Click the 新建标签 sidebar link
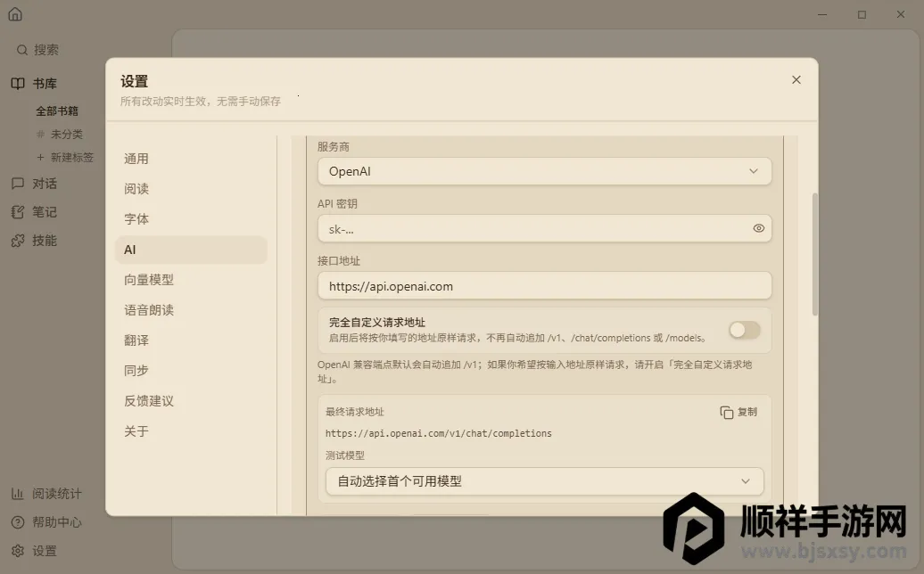The height and width of the screenshot is (574, 924). [x=72, y=157]
